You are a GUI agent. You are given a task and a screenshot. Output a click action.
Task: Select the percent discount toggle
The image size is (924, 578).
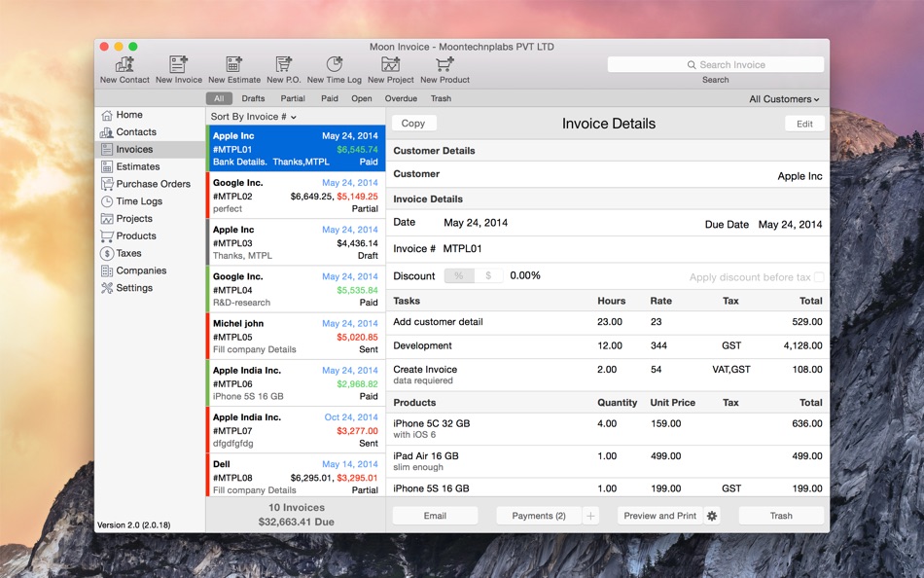point(457,275)
